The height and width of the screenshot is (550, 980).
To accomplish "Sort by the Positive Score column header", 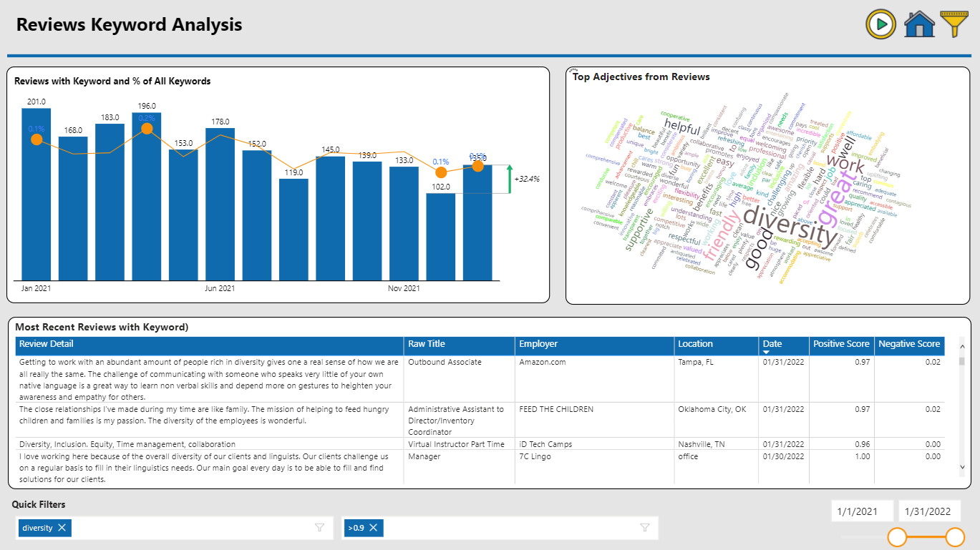I will coord(842,344).
